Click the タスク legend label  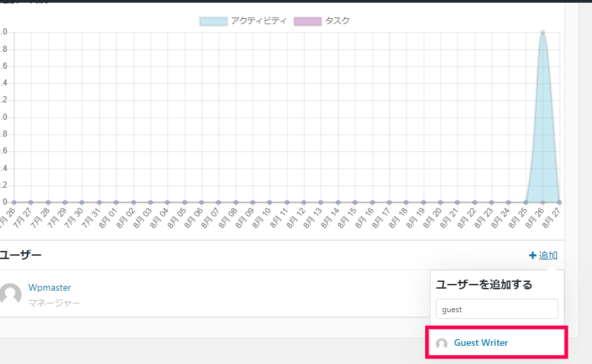337,21
